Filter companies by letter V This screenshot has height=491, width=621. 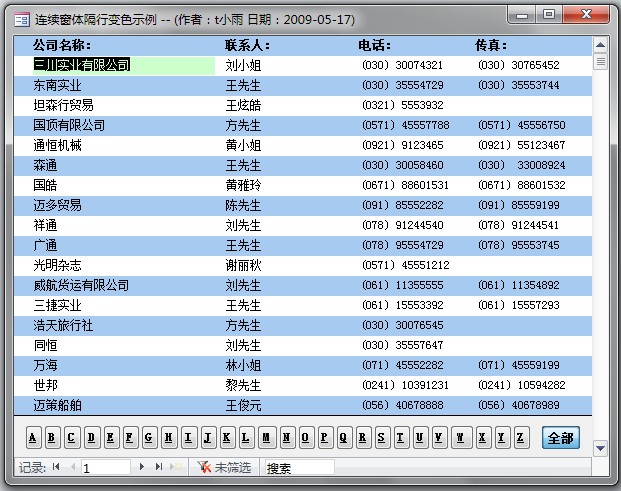(439, 438)
